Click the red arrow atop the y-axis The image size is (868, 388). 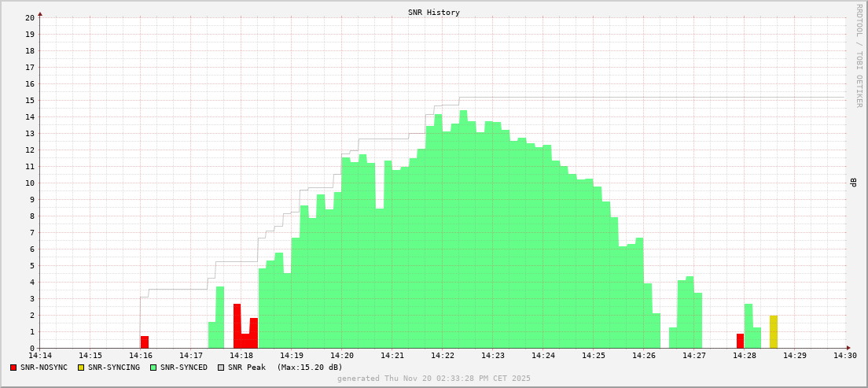pos(40,13)
